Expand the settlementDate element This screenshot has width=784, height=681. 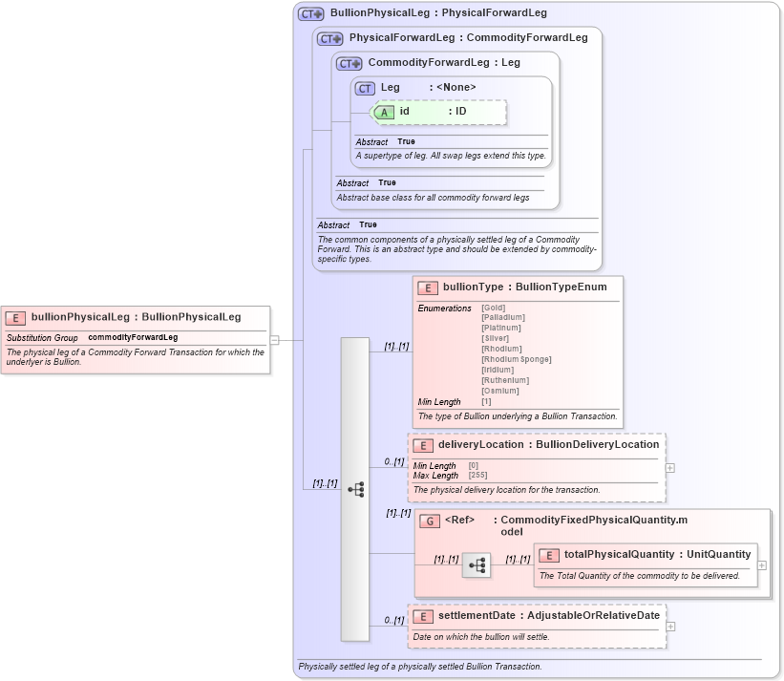[x=670, y=626]
